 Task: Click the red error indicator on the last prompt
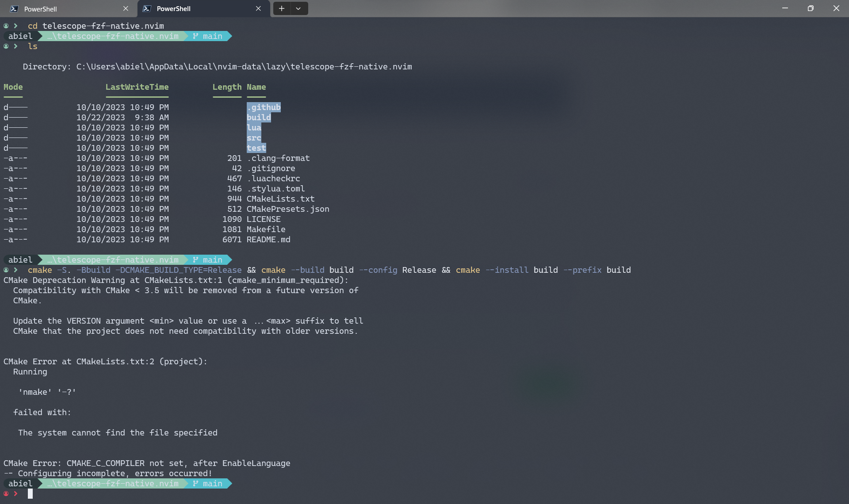tap(6, 494)
